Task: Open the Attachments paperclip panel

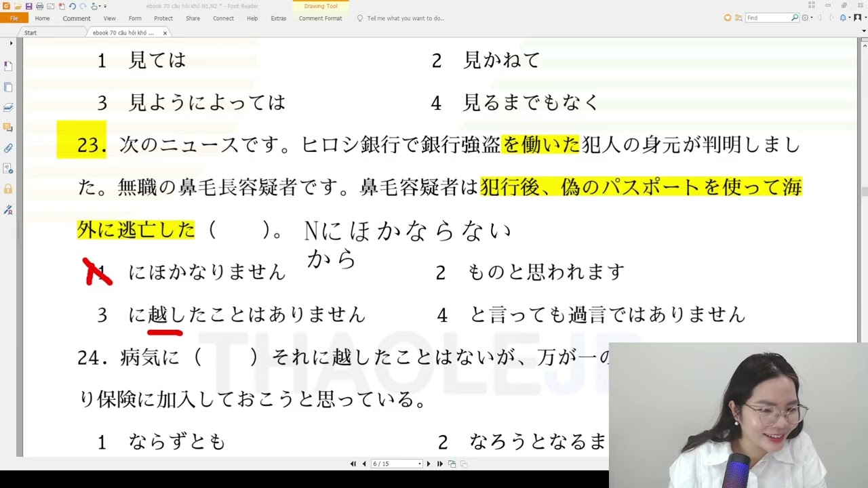Action: pyautogui.click(x=8, y=148)
